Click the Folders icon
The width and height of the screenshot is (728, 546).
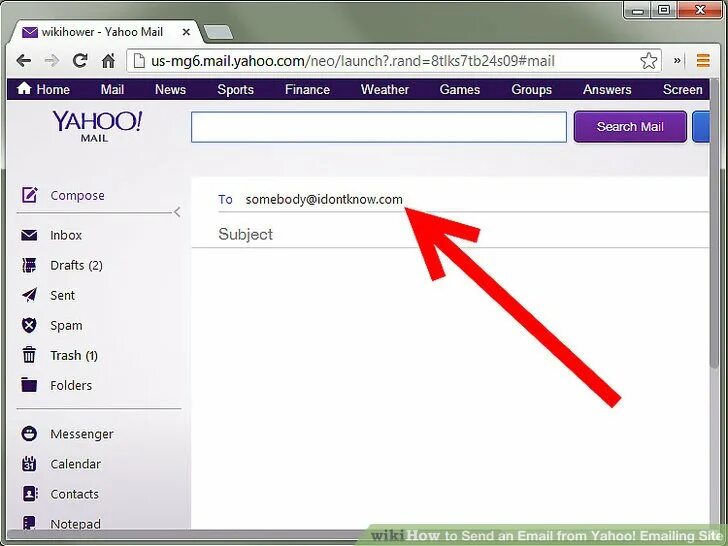pyautogui.click(x=29, y=384)
